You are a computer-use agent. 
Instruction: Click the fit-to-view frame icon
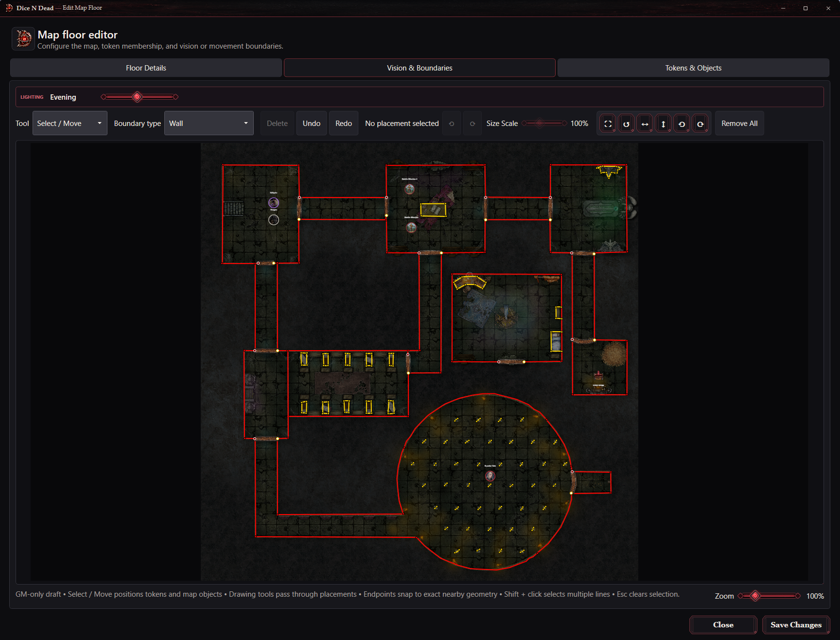pyautogui.click(x=608, y=124)
